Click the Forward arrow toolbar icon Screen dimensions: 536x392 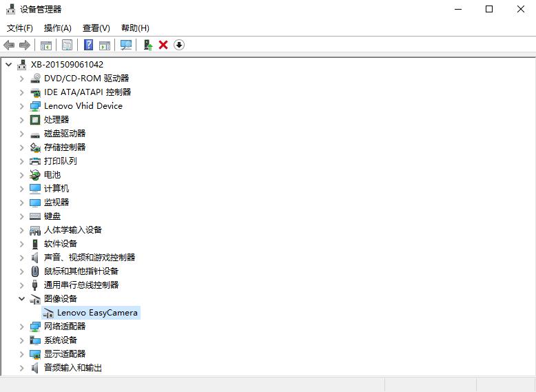tap(25, 45)
